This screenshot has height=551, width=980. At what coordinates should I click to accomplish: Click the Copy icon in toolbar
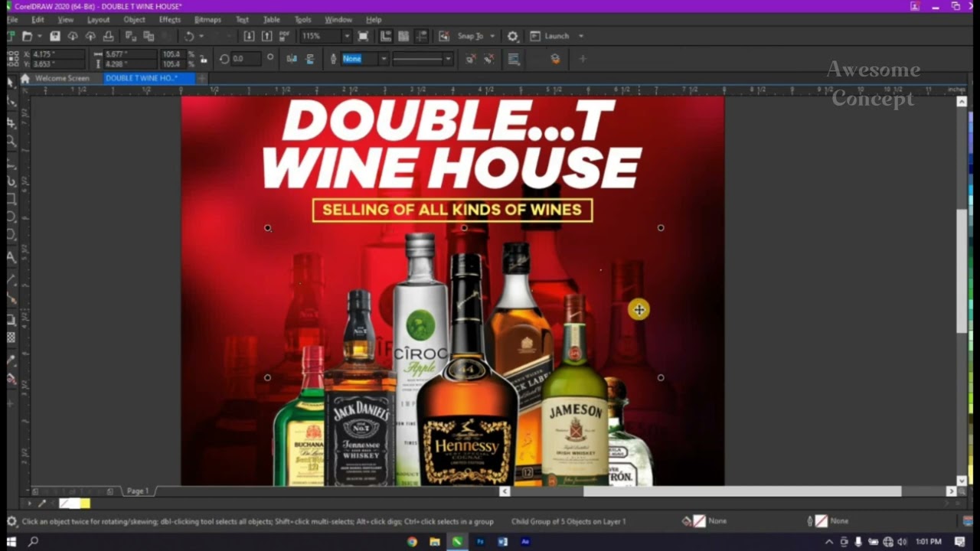149,36
